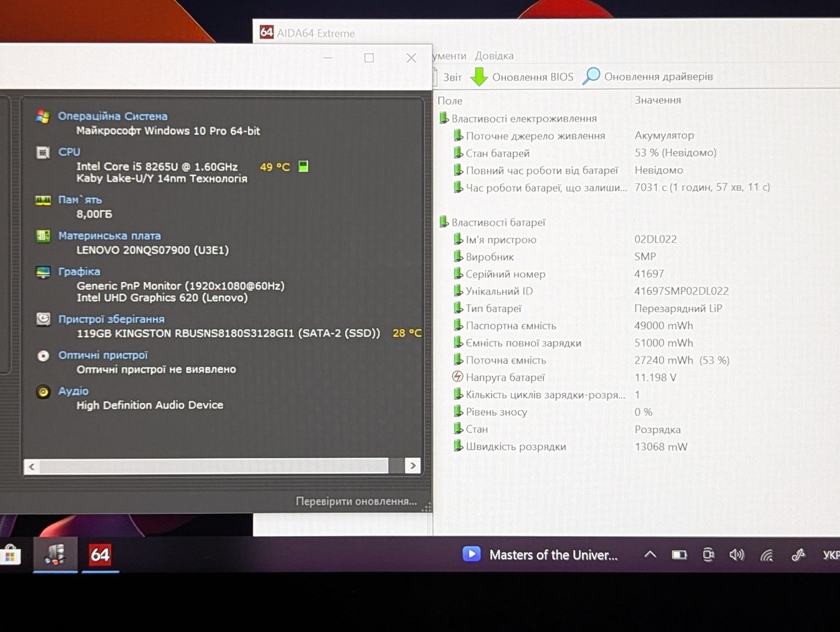Open the Довідка menu

[x=494, y=56]
